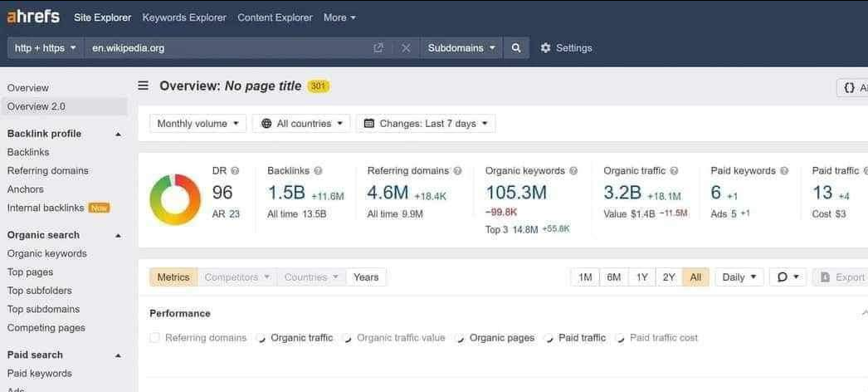Open Overview 2.0 in sidebar
Image resolution: width=868 pixels, height=392 pixels.
pos(64,106)
